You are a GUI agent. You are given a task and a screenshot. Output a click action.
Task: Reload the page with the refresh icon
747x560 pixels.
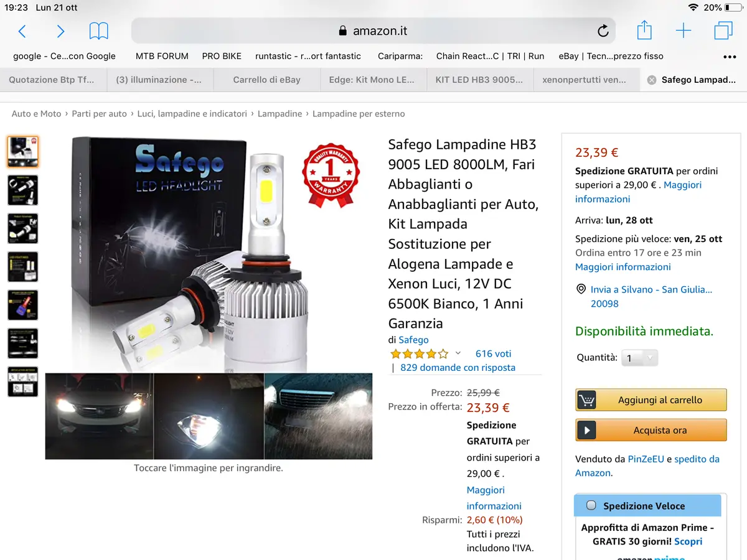(x=603, y=31)
